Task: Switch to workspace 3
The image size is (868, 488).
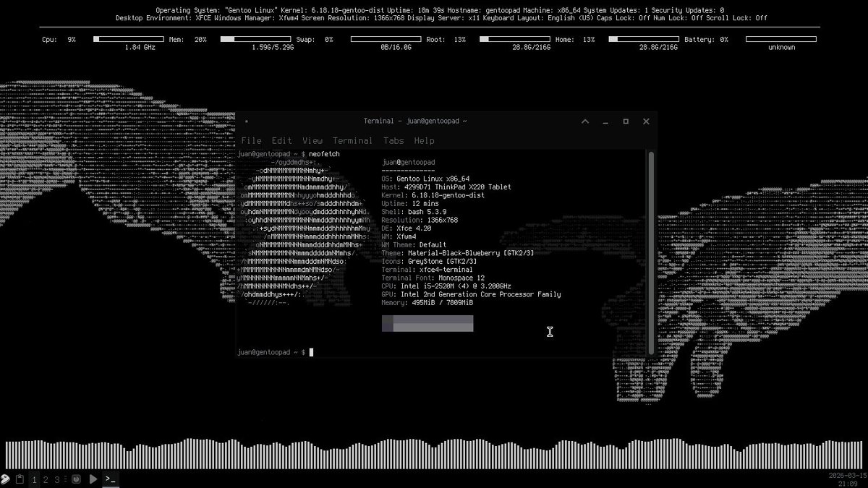Action: 57,479
